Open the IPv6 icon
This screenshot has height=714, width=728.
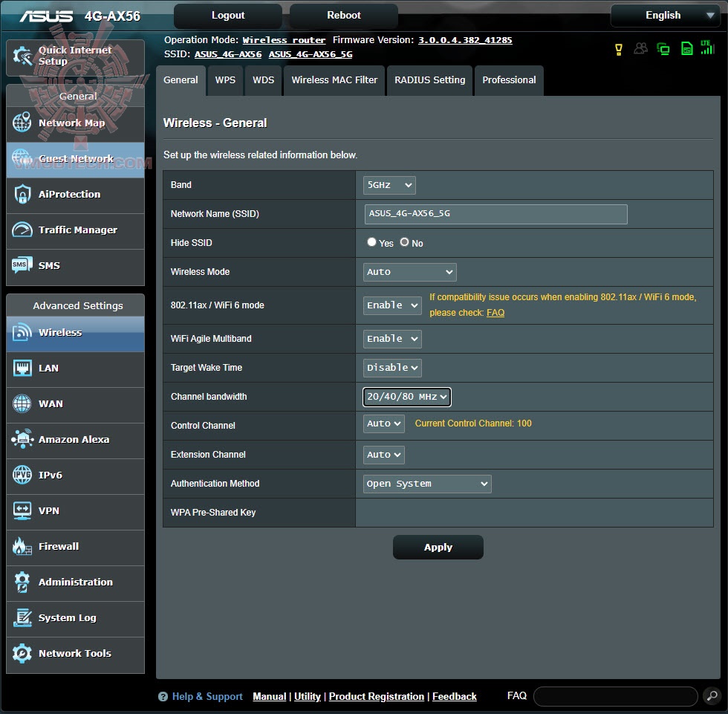coord(22,475)
